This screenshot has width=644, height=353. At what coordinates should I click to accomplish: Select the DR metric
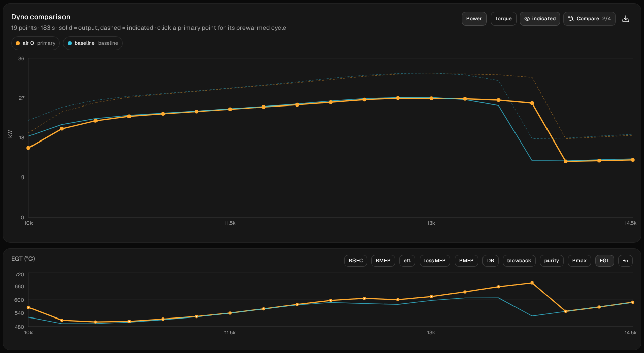(491, 261)
